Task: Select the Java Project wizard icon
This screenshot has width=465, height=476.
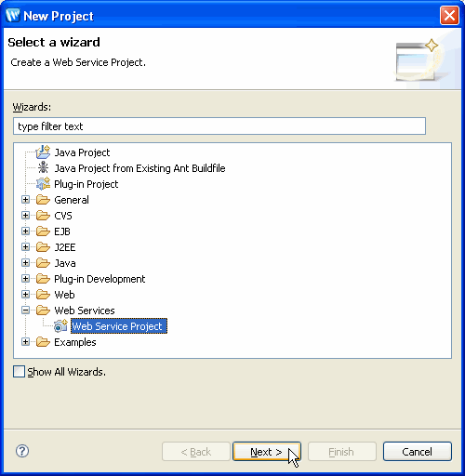Action: click(x=43, y=152)
